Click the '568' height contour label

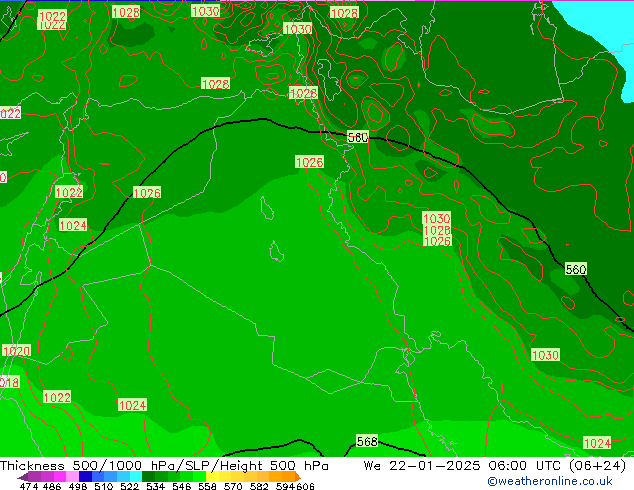[x=367, y=441]
